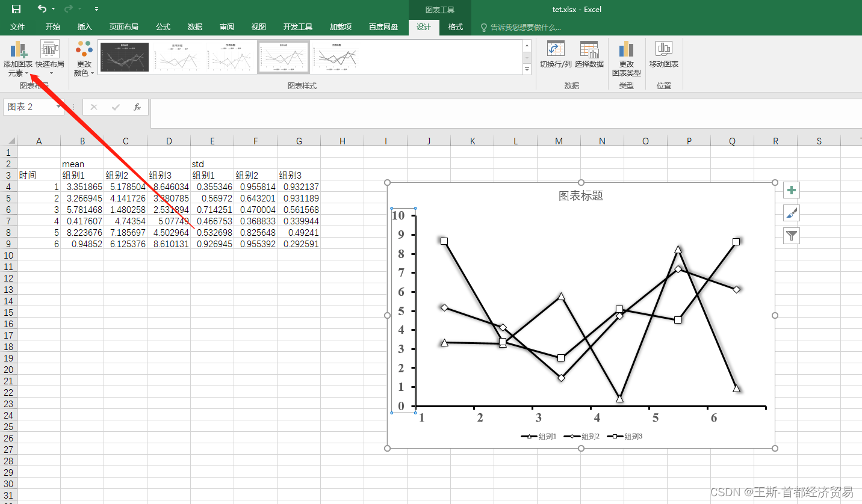Viewport: 862px width, 504px height.
Task: Select the top-center chart resize handle
Action: click(581, 182)
